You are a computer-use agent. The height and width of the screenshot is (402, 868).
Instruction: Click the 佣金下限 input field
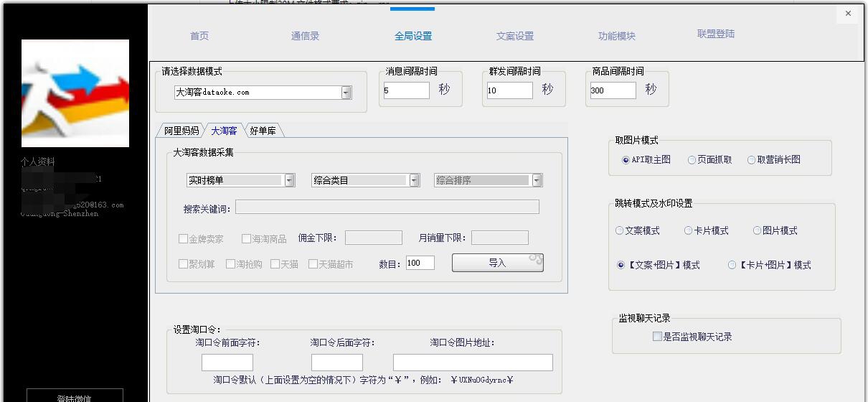coord(374,238)
